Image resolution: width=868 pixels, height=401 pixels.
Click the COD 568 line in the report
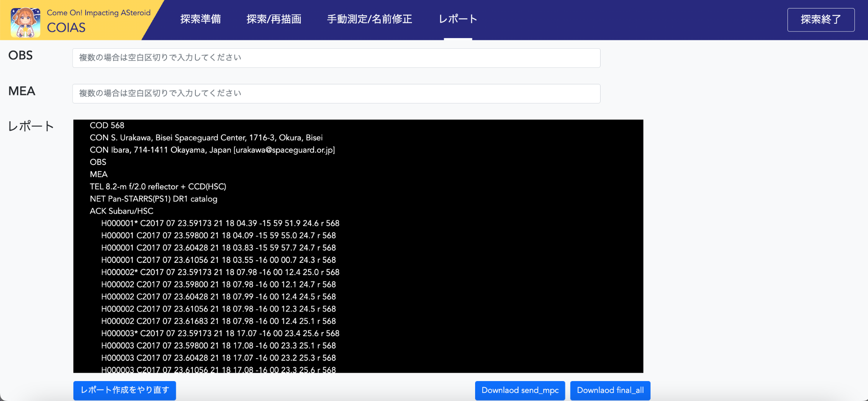pyautogui.click(x=107, y=125)
